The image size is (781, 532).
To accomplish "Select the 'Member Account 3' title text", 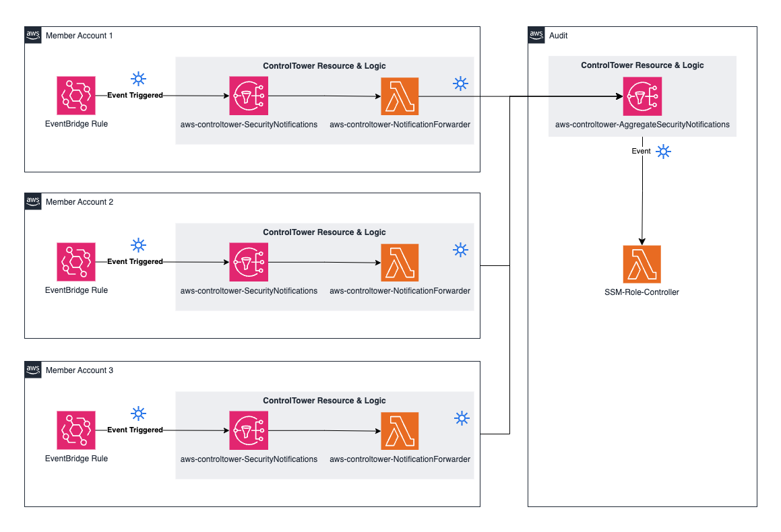I will point(80,370).
